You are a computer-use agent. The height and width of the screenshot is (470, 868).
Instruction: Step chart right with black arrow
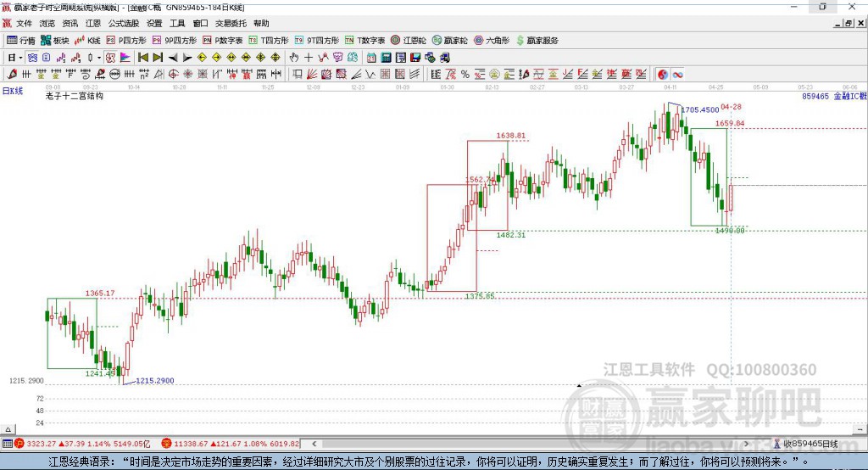(x=187, y=58)
